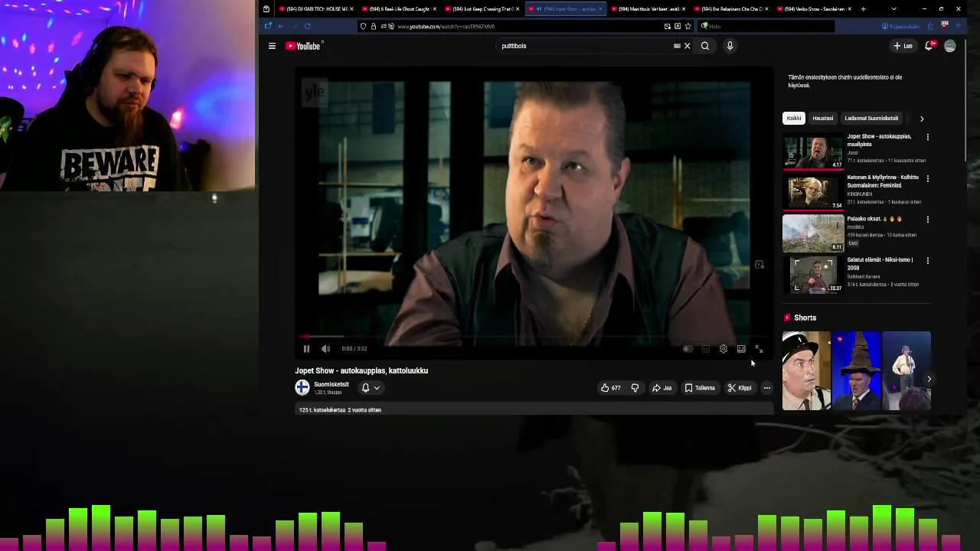
Task: Save the video with Tallenna button
Action: pos(700,388)
